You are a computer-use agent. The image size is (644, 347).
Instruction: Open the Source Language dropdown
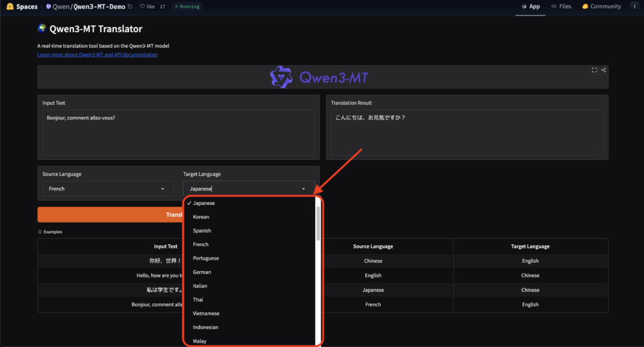(x=108, y=189)
